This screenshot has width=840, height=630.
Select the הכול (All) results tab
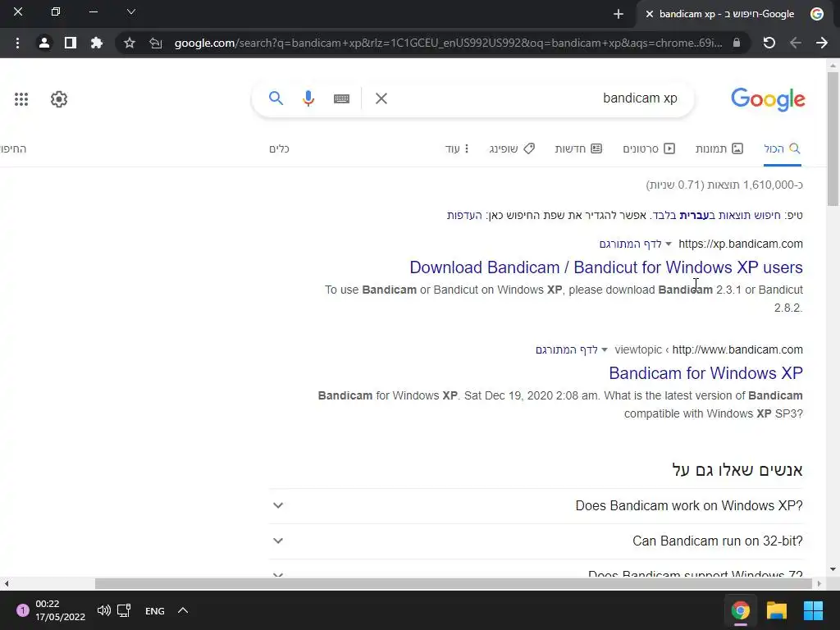[782, 148]
